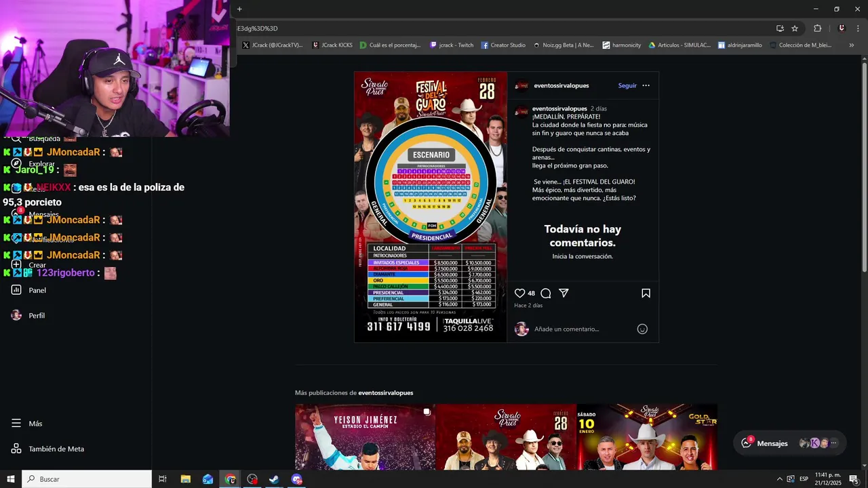Screen dimensions: 868x488
Task: Open Task View on taskbar
Action: pyautogui.click(x=163, y=479)
